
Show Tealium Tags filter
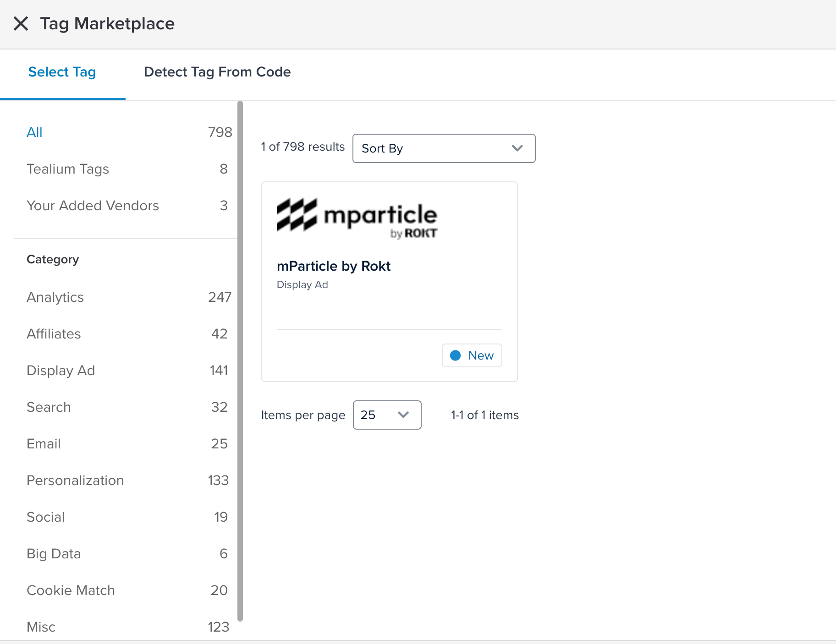[x=68, y=169]
